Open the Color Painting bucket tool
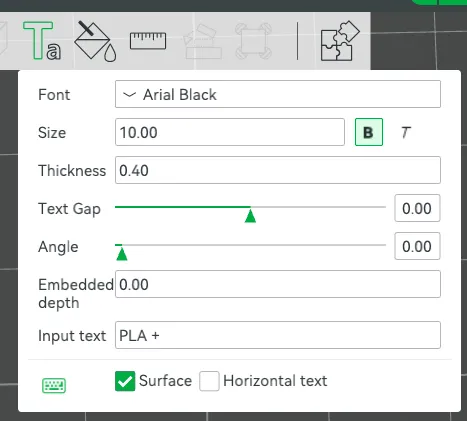Screen dimensions: 467x421 tap(95, 41)
